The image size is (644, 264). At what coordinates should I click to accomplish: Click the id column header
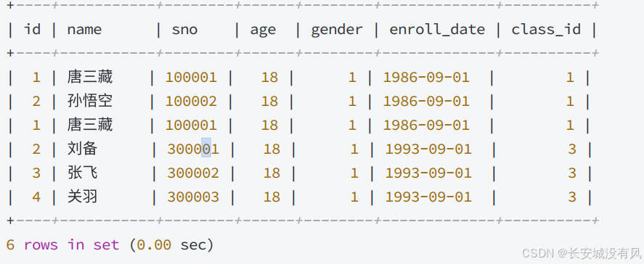tap(33, 29)
